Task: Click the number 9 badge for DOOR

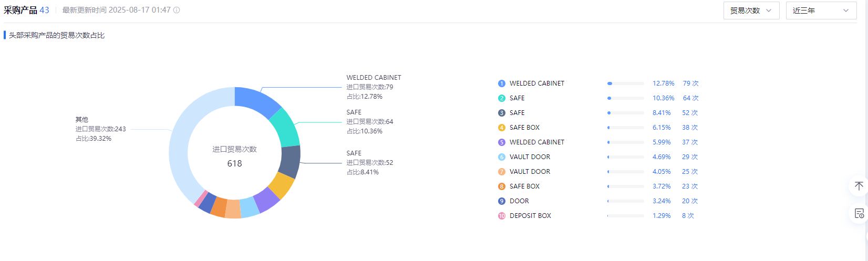Action: 501,201
